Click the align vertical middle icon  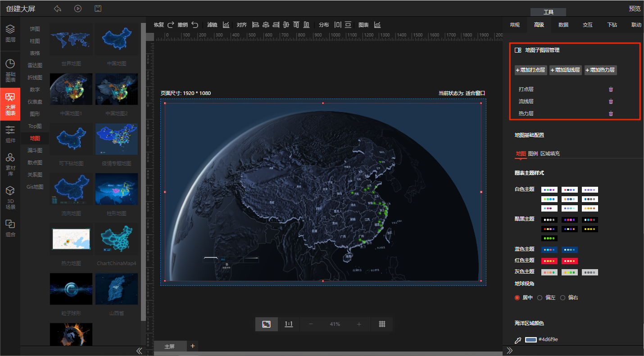coord(286,25)
